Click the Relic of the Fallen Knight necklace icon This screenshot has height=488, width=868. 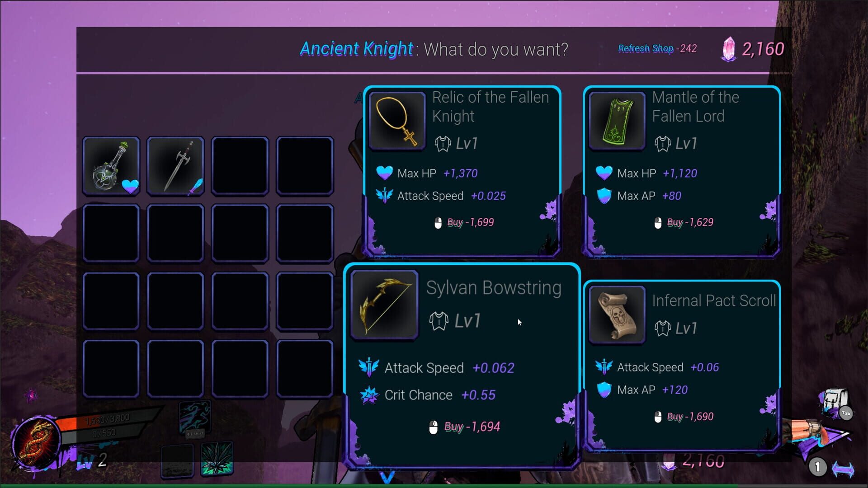click(397, 121)
